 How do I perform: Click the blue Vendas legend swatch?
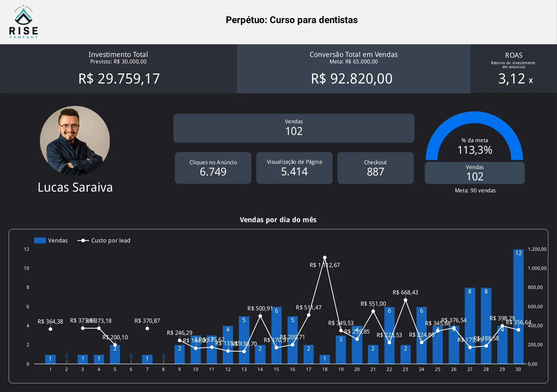pyautogui.click(x=40, y=240)
